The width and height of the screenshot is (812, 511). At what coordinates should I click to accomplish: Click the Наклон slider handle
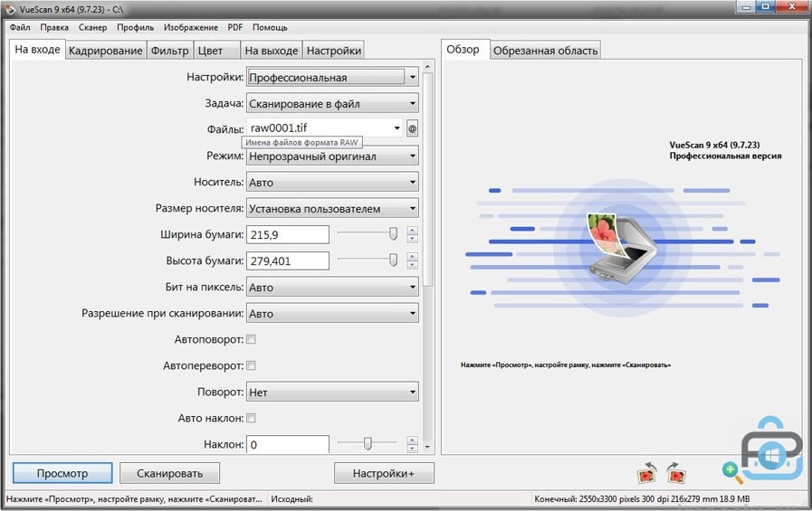pyautogui.click(x=368, y=443)
